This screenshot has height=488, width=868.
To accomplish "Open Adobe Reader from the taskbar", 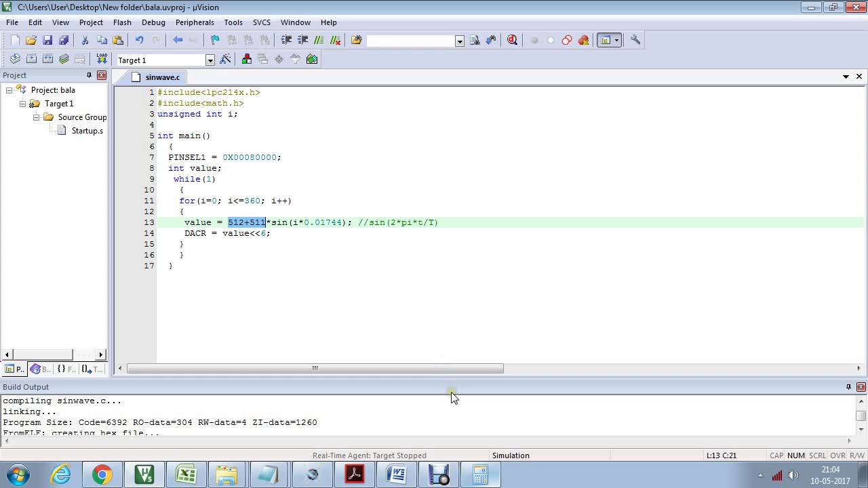I will click(x=355, y=474).
